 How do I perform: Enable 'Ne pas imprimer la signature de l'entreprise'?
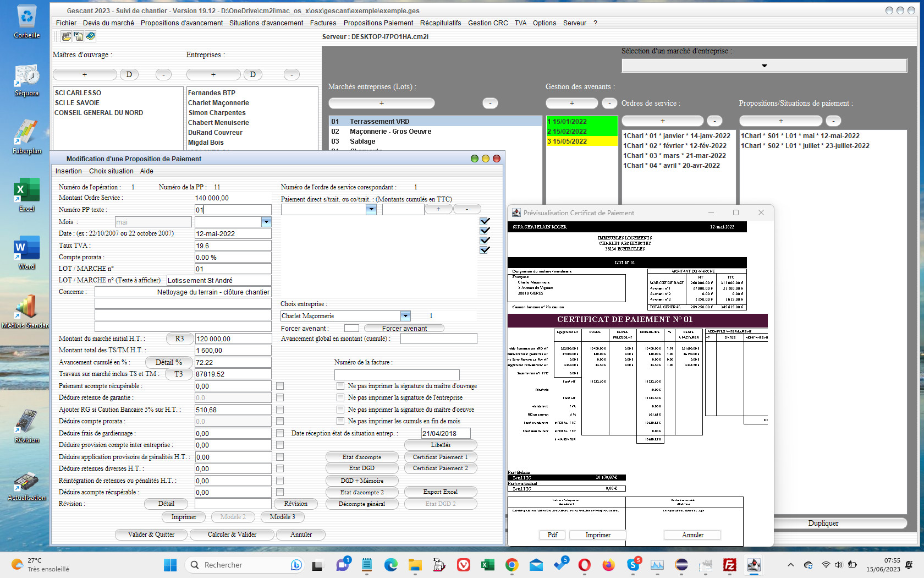340,397
